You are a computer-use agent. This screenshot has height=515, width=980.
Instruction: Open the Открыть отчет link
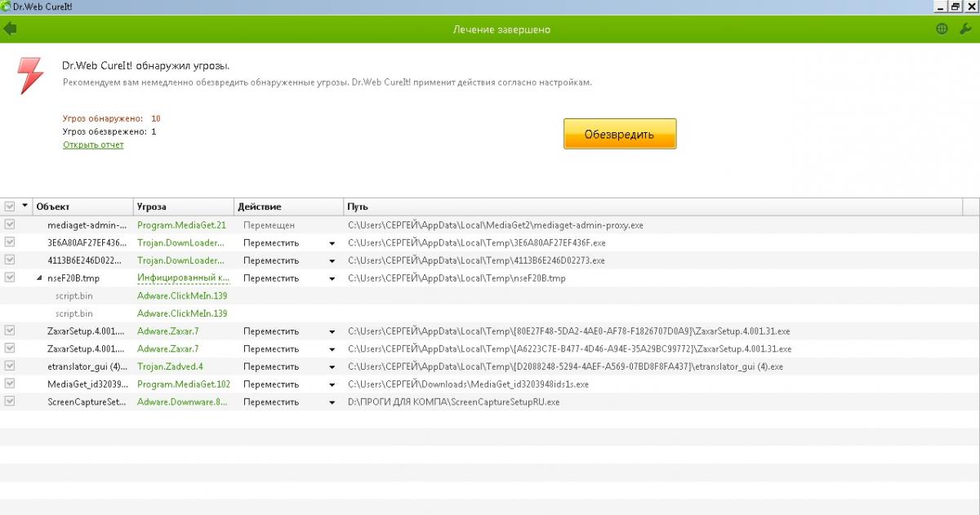[93, 144]
